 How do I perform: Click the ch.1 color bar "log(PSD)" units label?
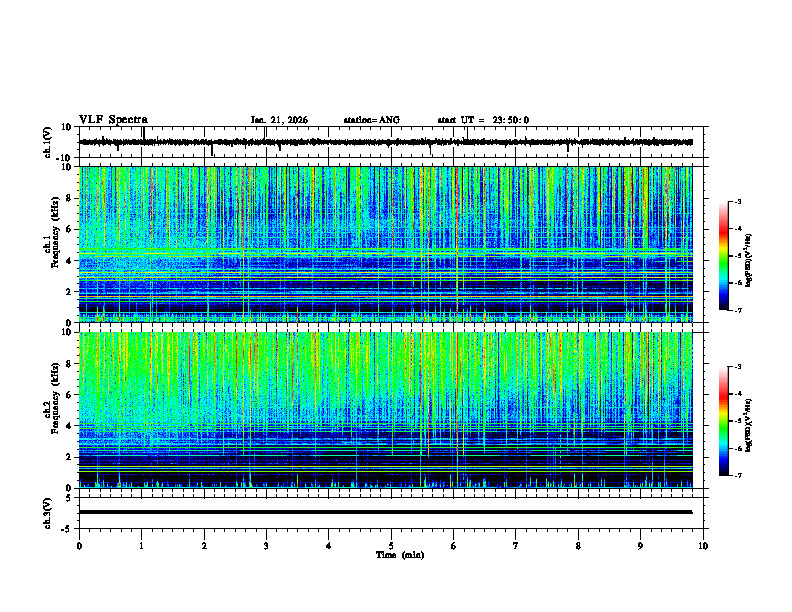(x=749, y=260)
